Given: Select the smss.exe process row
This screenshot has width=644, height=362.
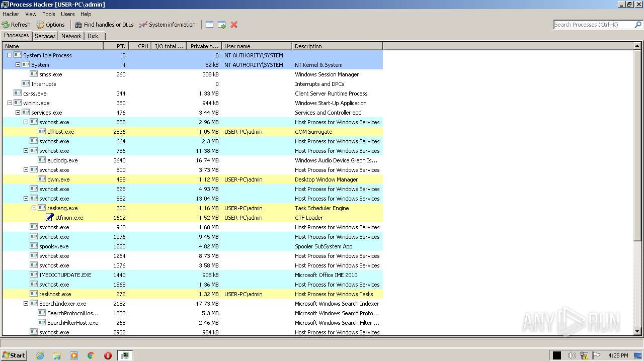Looking at the screenshot, I should [193, 74].
